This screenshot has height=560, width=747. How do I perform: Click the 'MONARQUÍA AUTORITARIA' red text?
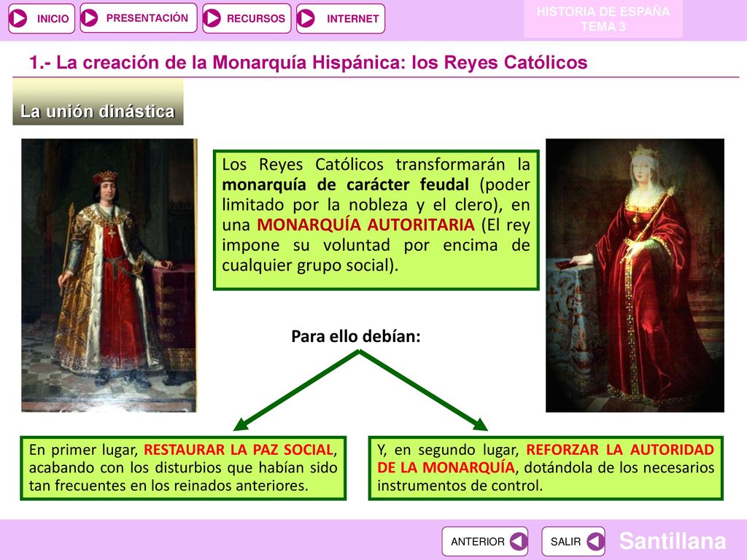point(365,225)
